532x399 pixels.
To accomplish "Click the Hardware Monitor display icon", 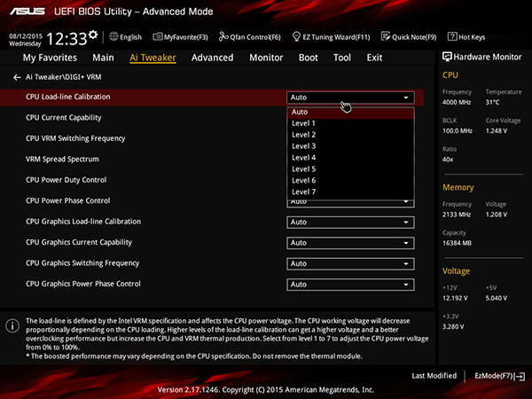I will coord(447,57).
